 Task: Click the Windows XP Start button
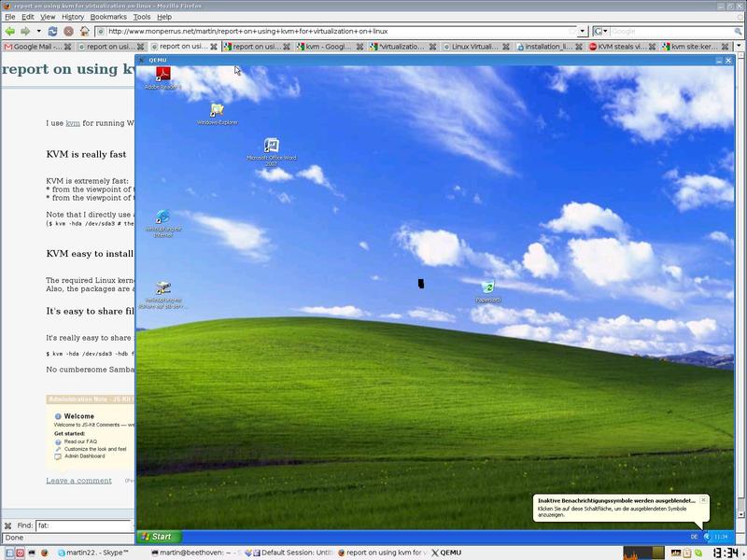[160, 537]
